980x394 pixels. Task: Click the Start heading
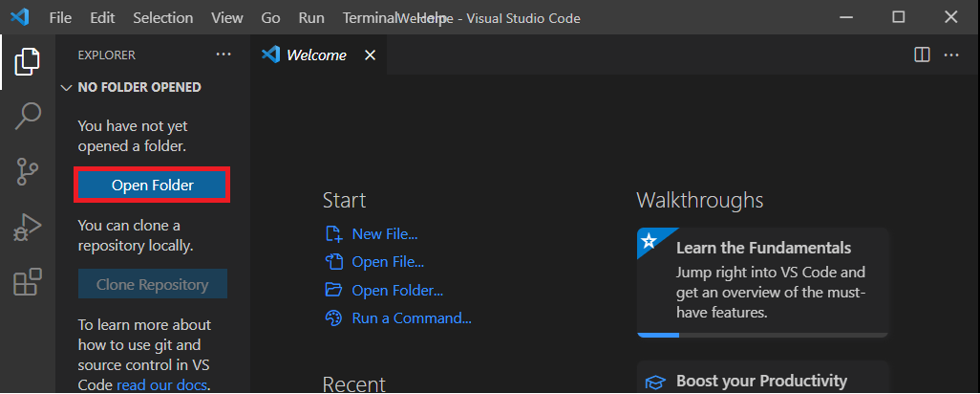pyautogui.click(x=345, y=200)
